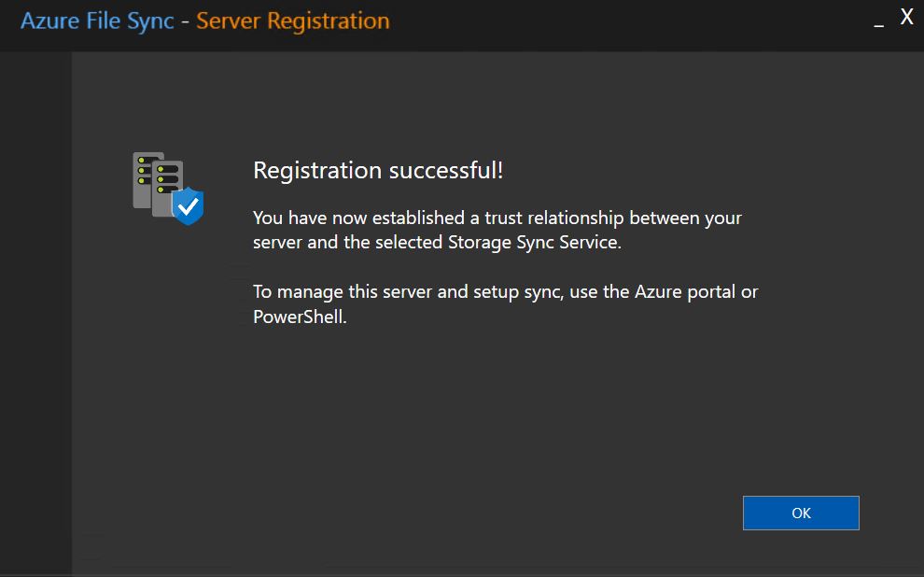
Task: Select the trust relationship description text
Action: coord(495,229)
